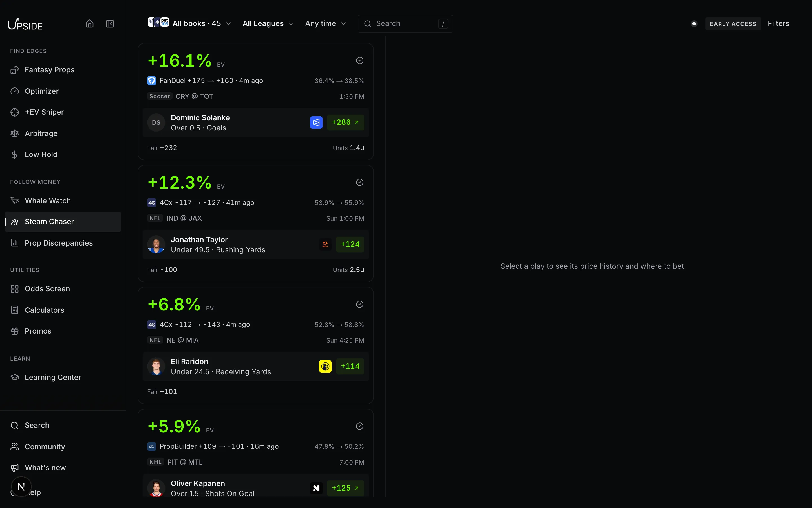The height and width of the screenshot is (508, 812).
Task: Click the EARLY ACCESS badge
Action: pos(733,24)
